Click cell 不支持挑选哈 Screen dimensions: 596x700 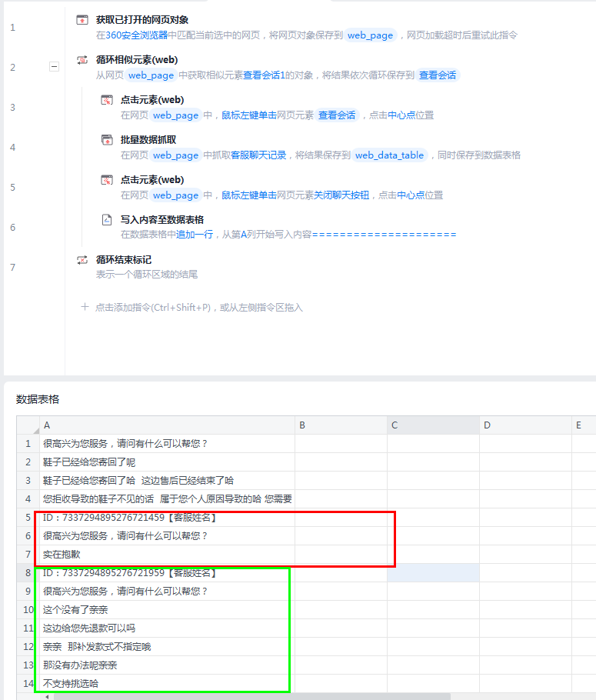167,684
